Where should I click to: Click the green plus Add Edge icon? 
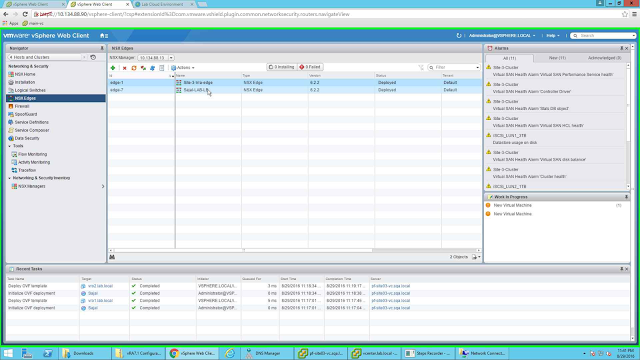coord(113,68)
